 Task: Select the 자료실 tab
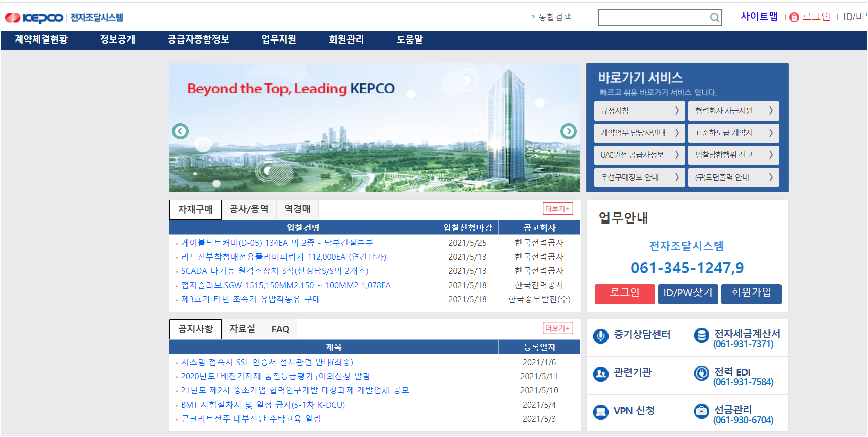242,329
